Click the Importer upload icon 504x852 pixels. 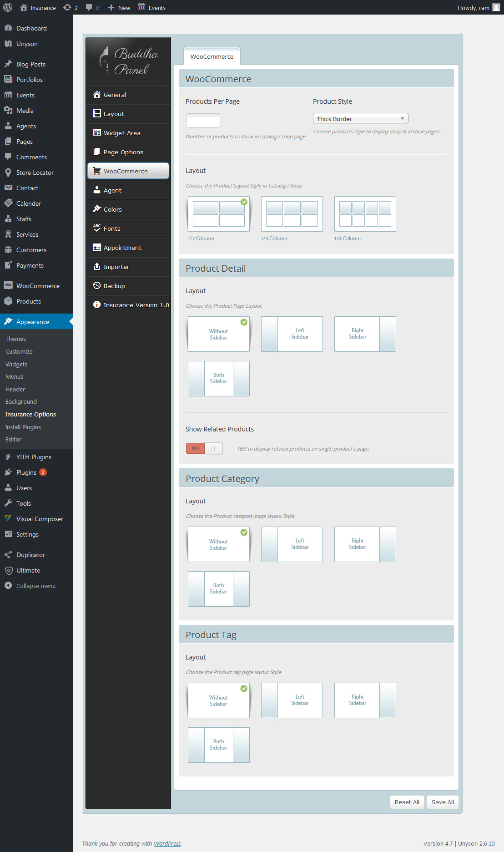(x=97, y=266)
